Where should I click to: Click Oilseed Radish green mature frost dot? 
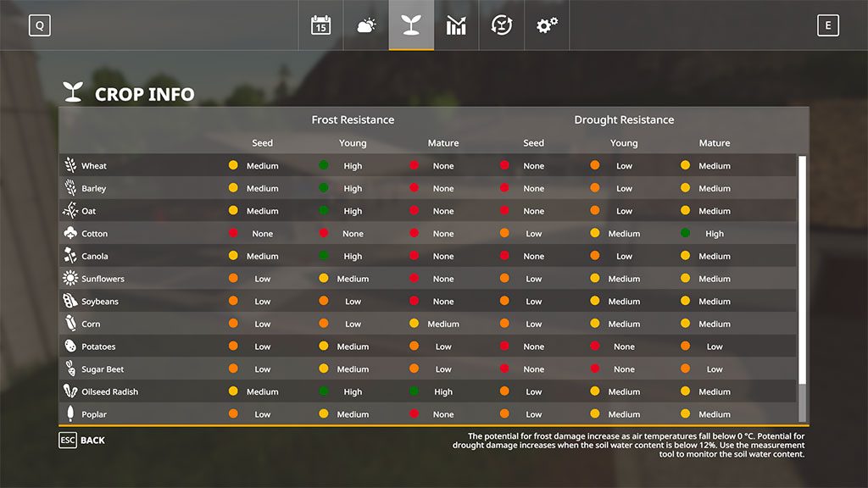[x=415, y=391]
